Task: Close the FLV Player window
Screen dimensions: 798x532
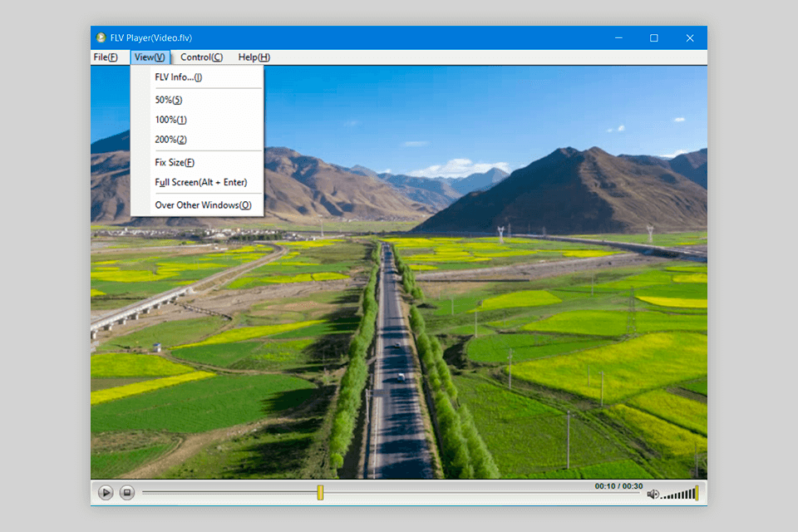Action: tap(690, 37)
